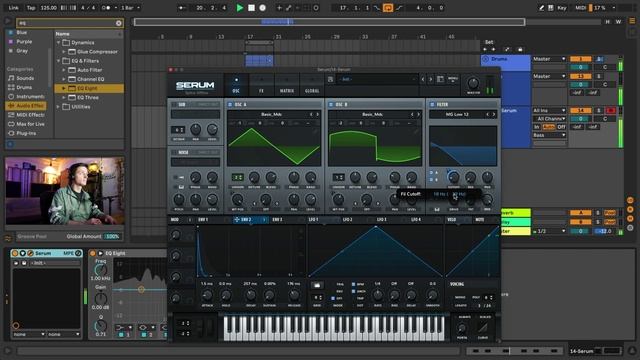This screenshot has height=360, width=640.
Task: Open the Serum MENU button
Action: [453, 79]
